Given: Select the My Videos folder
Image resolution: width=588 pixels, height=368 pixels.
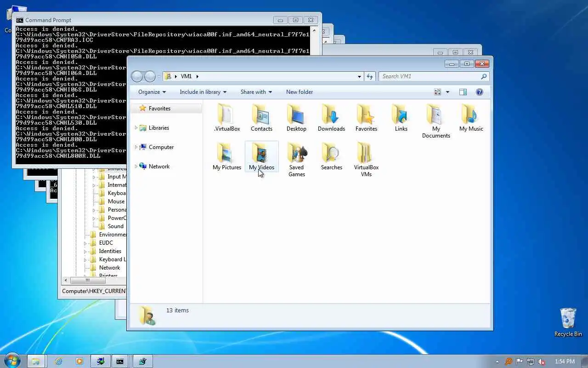Looking at the screenshot, I should (261, 157).
